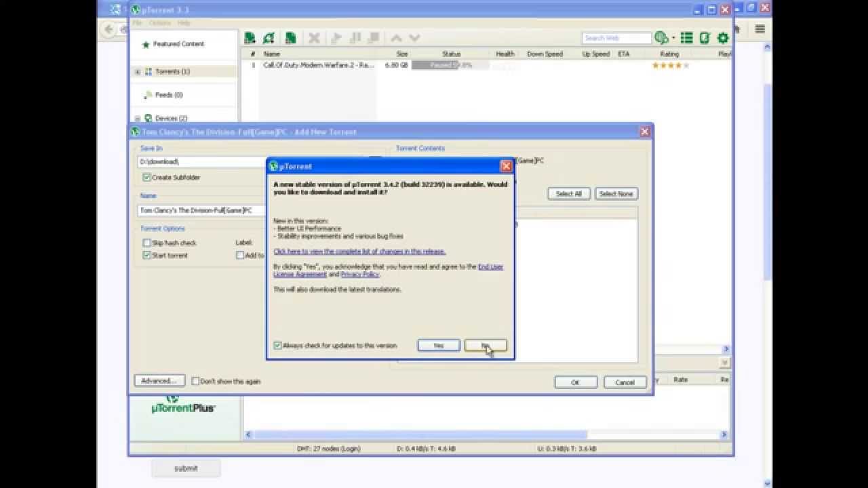Image resolution: width=868 pixels, height=488 pixels.
Task: Click the Search Web input box
Action: [616, 39]
